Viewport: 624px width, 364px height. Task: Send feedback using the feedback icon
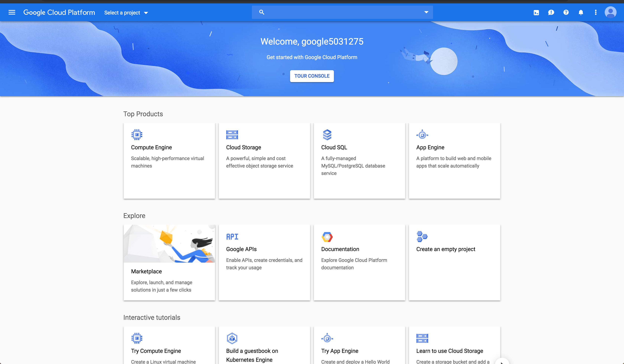551,12
